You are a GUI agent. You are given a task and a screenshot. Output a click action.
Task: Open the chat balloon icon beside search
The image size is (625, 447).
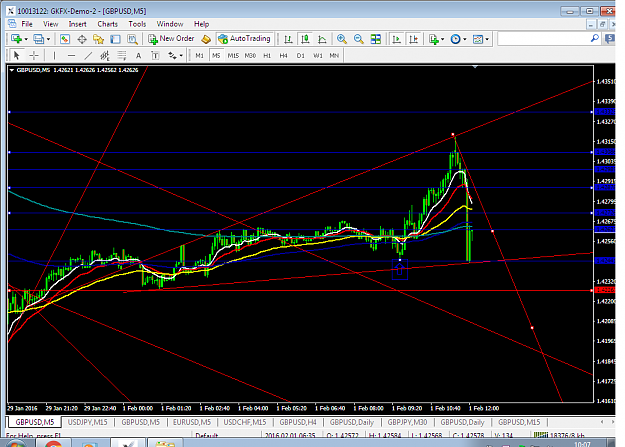coord(609,39)
